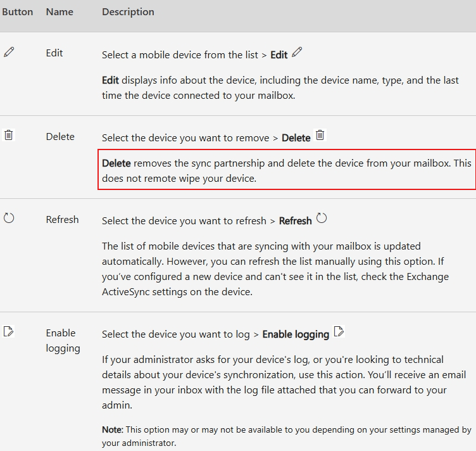Click the page icon beside bold Enable logging
The height and width of the screenshot is (451, 476).
coord(339,331)
